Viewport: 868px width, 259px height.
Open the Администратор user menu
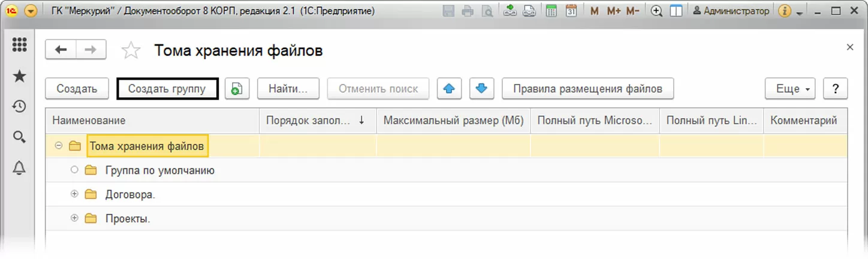click(x=731, y=11)
